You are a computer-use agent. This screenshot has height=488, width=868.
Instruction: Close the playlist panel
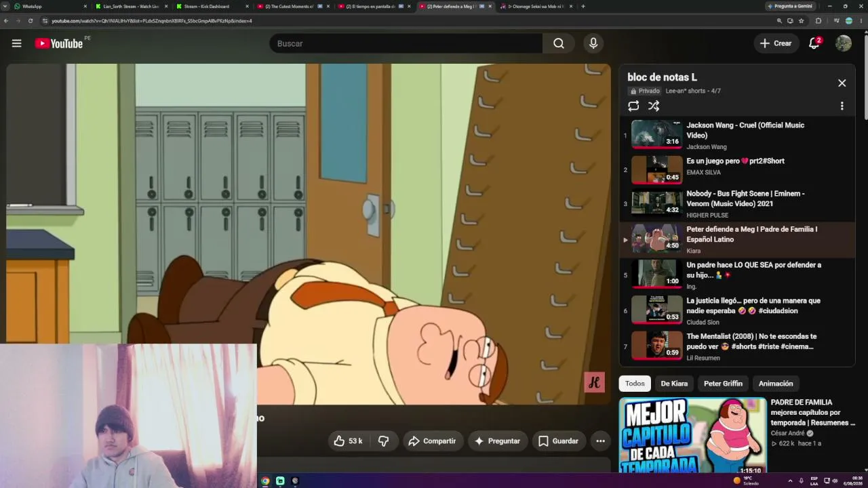(842, 83)
